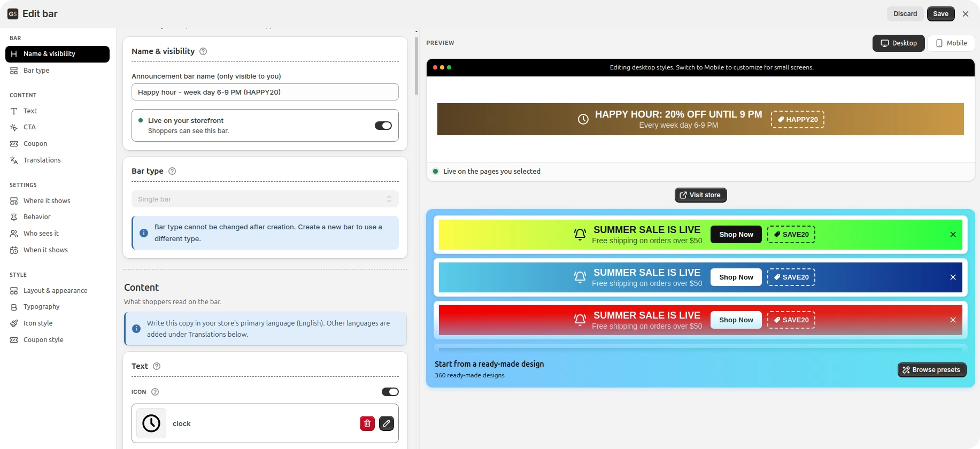Open the Text content section
Screen dimensions: 980x449
[x=58, y=111]
